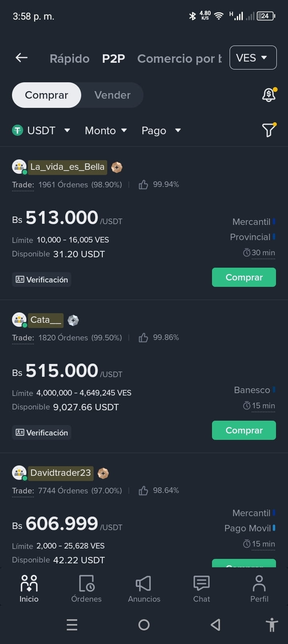Expand the Pago payment dropdown
The image size is (288, 644).
[x=161, y=130]
